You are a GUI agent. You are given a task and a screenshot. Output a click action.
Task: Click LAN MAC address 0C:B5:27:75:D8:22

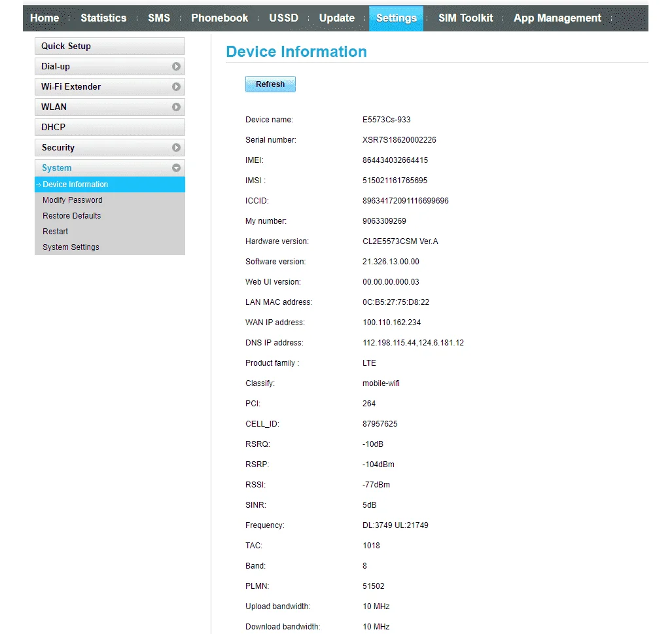point(396,302)
